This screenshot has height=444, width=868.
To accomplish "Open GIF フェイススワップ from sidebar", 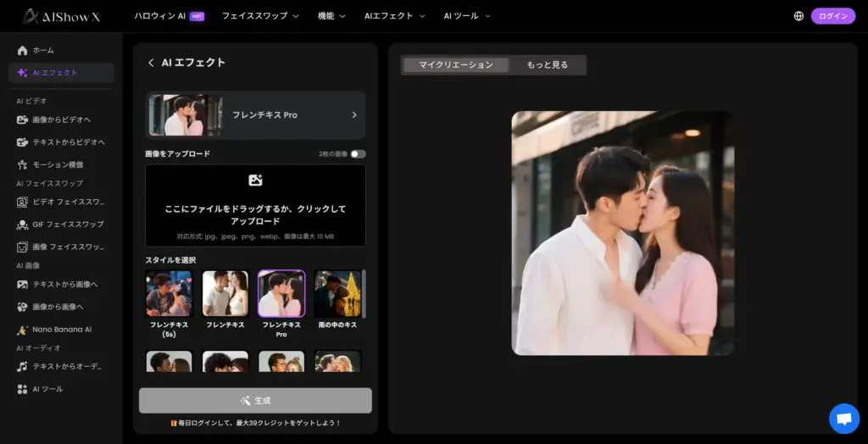I will (68, 225).
